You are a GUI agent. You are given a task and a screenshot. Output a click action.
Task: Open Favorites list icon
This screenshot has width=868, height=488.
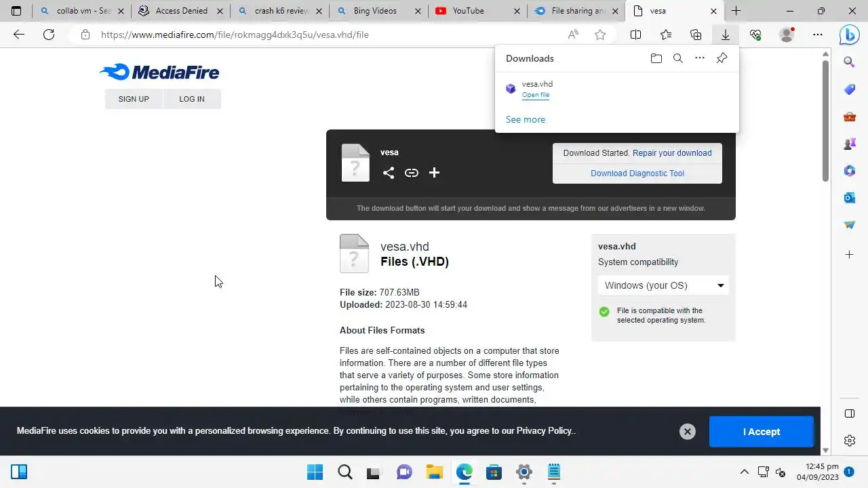pyautogui.click(x=666, y=35)
